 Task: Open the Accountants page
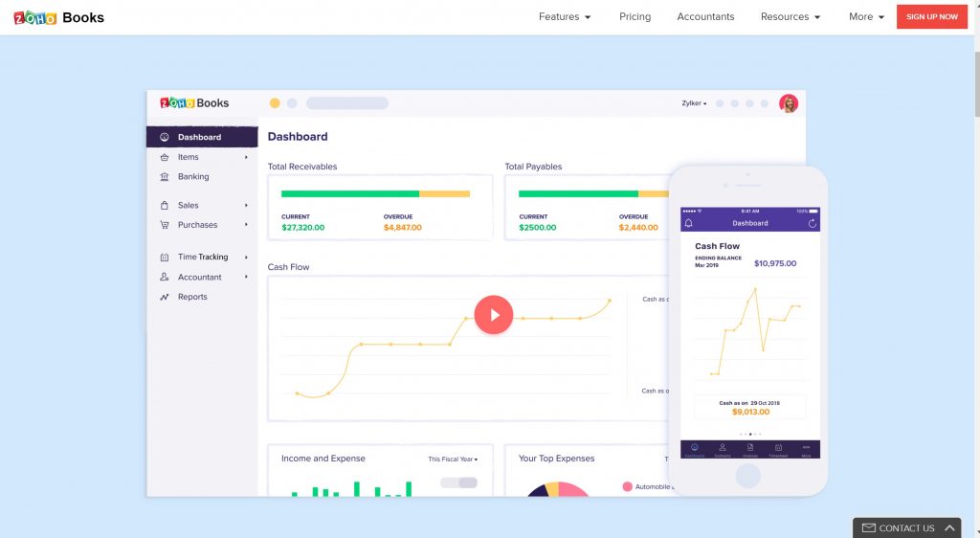pos(705,17)
